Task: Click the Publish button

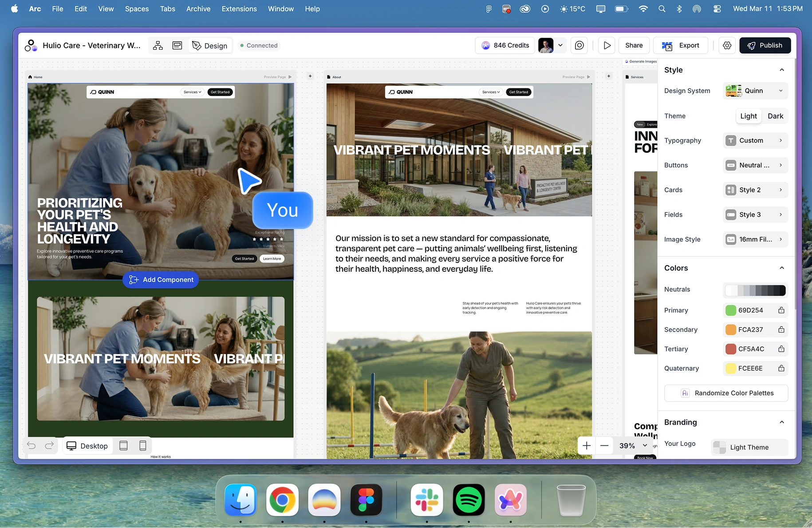Action: point(765,45)
